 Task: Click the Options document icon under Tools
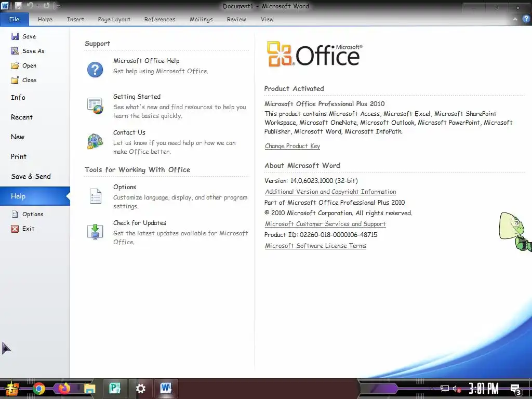click(96, 196)
